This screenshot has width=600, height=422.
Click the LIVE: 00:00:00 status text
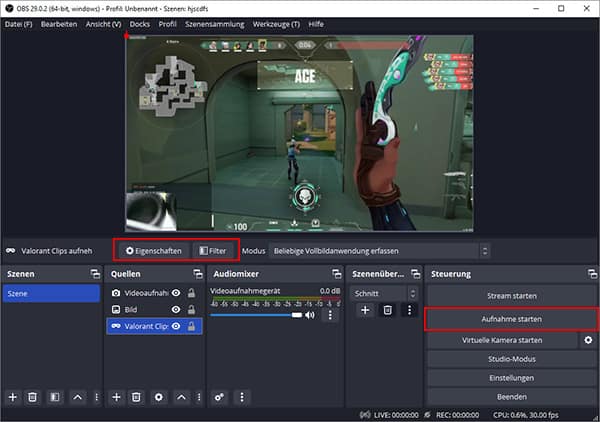coord(396,415)
